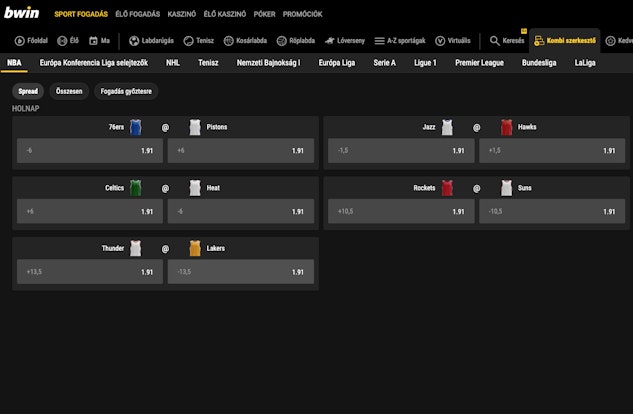Open the Virtuális sports icon

[440, 41]
